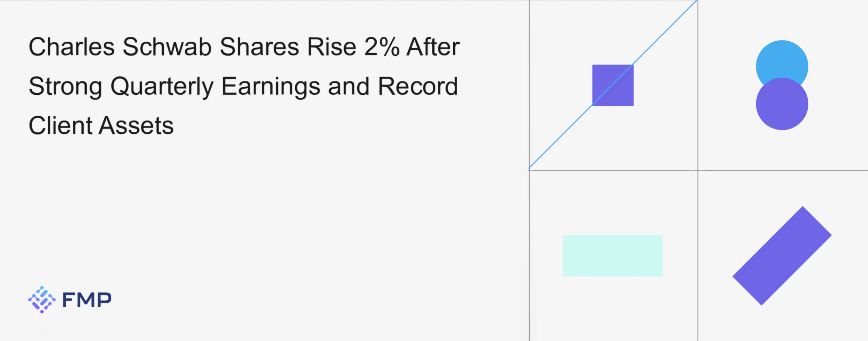Click the word "Record" in headline
The height and width of the screenshot is (341, 868).
(418, 87)
